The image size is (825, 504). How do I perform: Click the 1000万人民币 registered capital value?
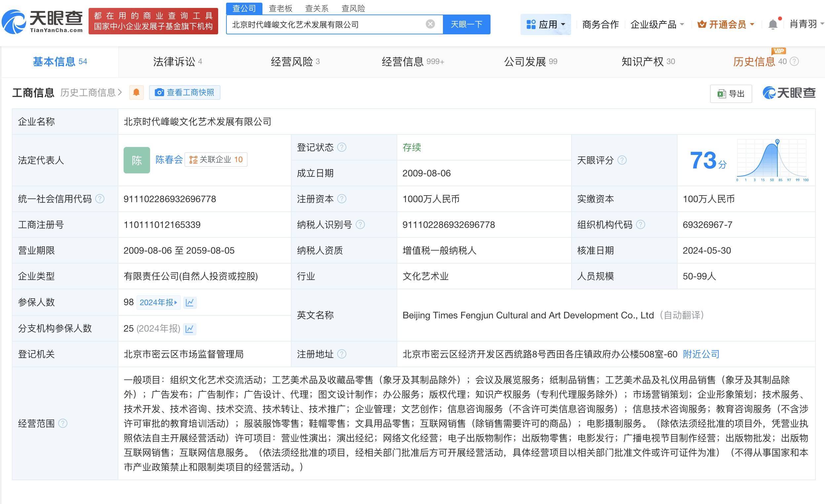pyautogui.click(x=431, y=199)
